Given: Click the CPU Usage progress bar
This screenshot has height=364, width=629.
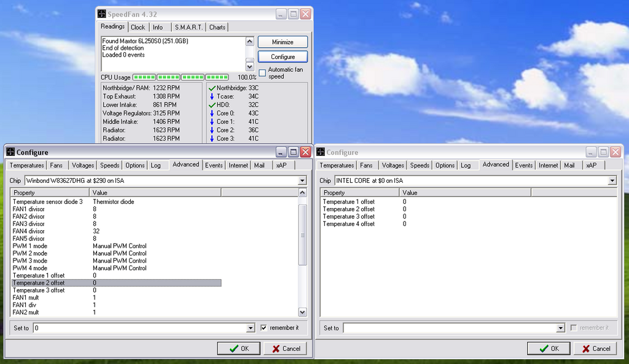Looking at the screenshot, I should pyautogui.click(x=181, y=77).
